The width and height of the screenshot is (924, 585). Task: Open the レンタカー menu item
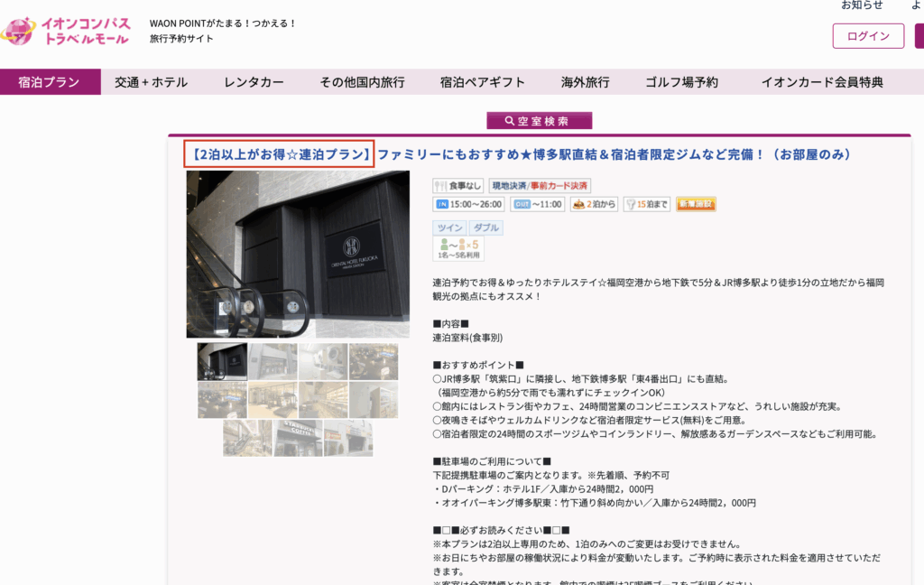pyautogui.click(x=254, y=82)
